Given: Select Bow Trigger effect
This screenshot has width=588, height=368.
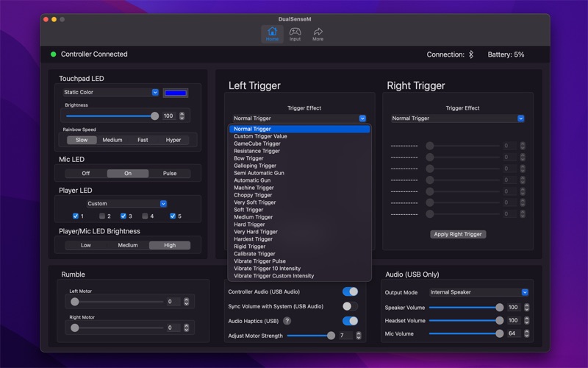Looking at the screenshot, I should [300, 158].
